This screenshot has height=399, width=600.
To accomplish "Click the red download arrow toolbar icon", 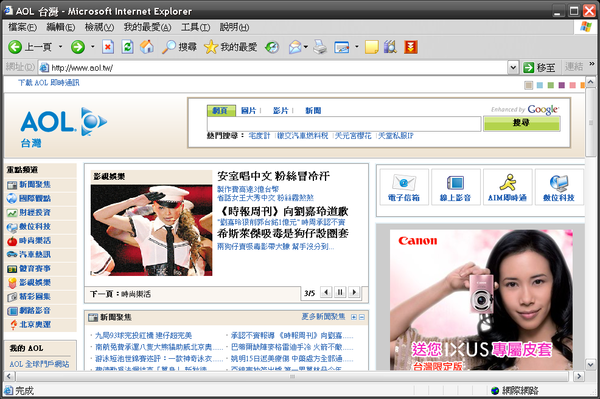I will (411, 47).
